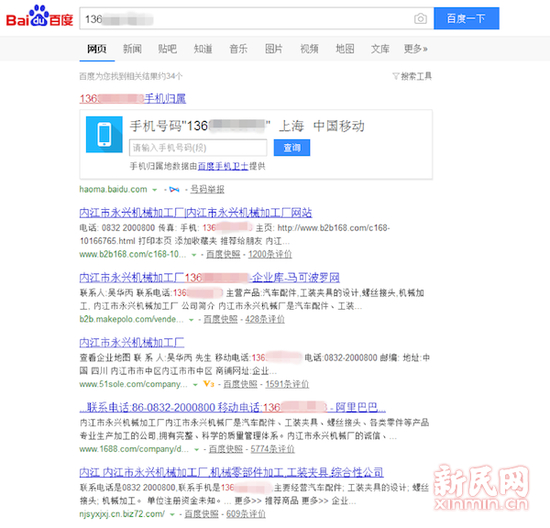Focus the 请输入手机号码(段) input field

198,148
